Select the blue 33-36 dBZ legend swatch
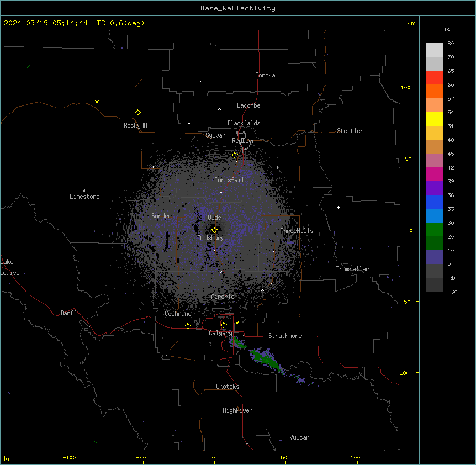This screenshot has height=465, width=476. pos(434,202)
